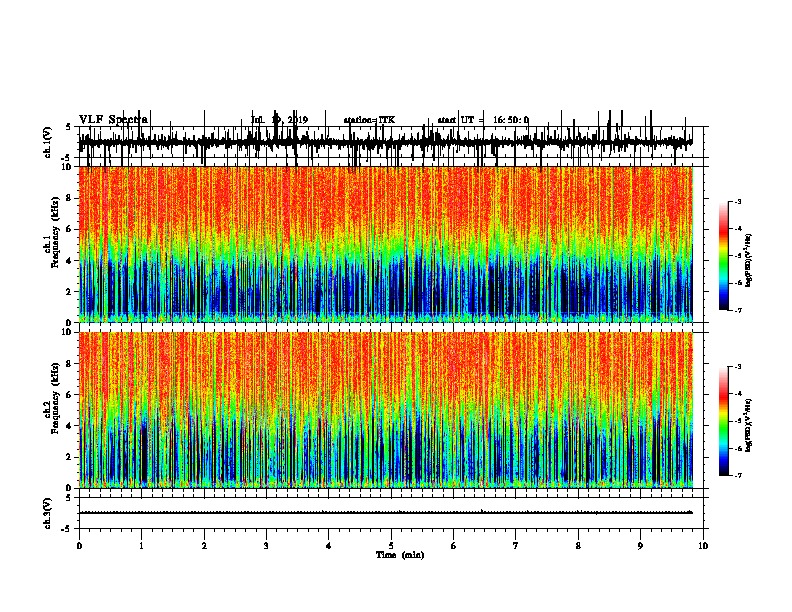Click the '-3' tick on ch.1 colorbar
The image size is (792, 612).
(x=738, y=201)
